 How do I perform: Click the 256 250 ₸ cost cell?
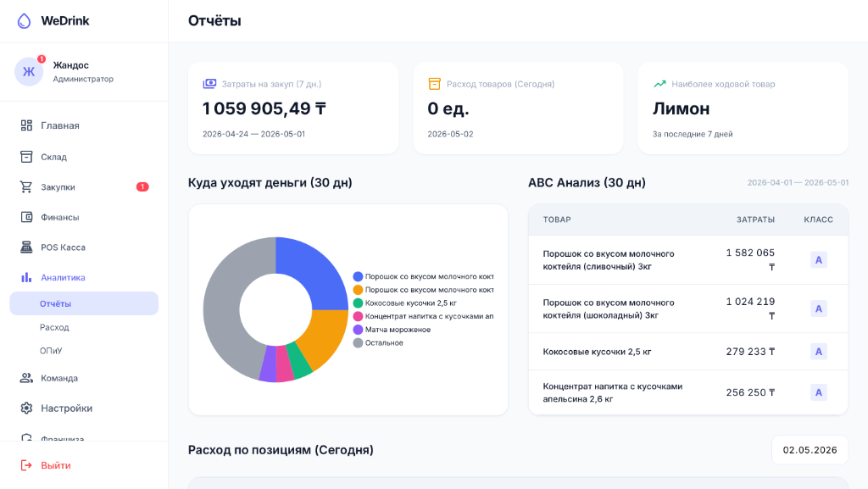pos(750,392)
